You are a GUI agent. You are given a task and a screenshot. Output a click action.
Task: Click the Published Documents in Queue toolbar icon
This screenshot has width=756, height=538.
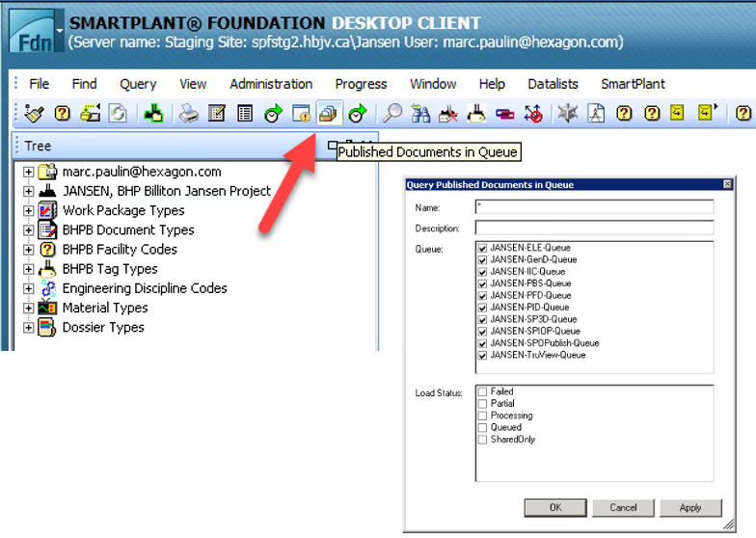(329, 114)
